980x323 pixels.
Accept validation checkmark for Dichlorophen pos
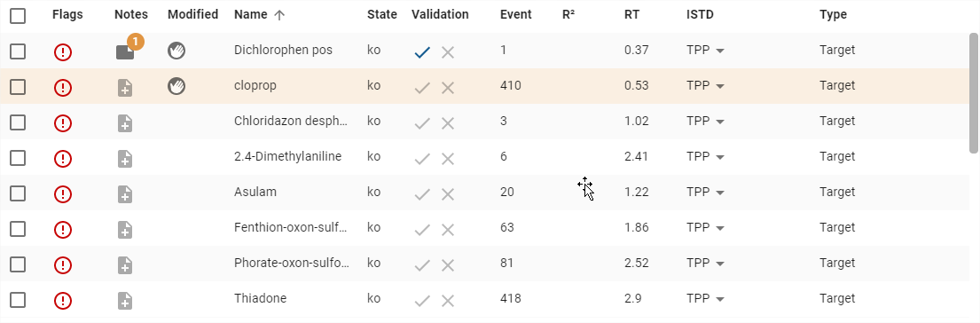(422, 52)
